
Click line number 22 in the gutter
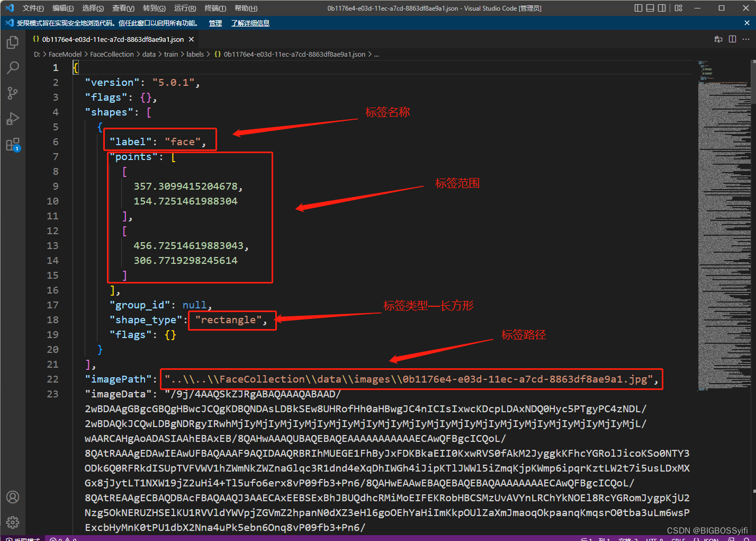coord(52,379)
